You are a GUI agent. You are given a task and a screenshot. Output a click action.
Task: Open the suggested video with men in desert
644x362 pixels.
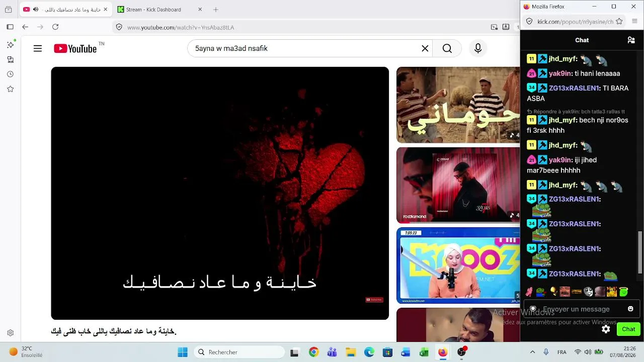coord(458,105)
